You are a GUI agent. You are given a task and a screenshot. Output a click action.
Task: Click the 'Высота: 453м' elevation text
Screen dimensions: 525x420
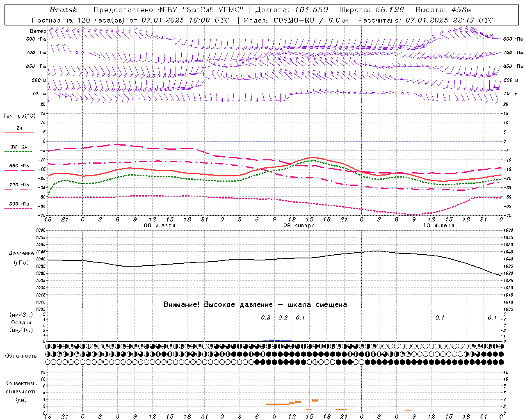(443, 10)
